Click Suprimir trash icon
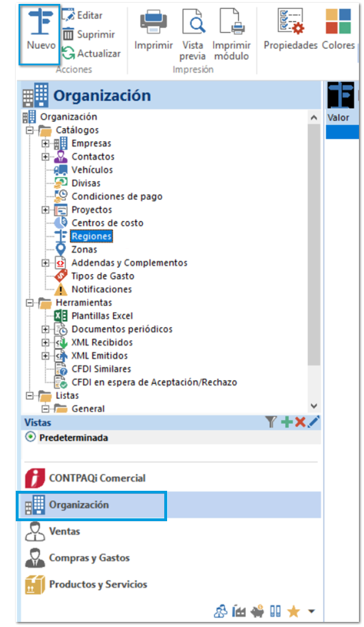This screenshot has height=627, width=364. click(x=68, y=34)
